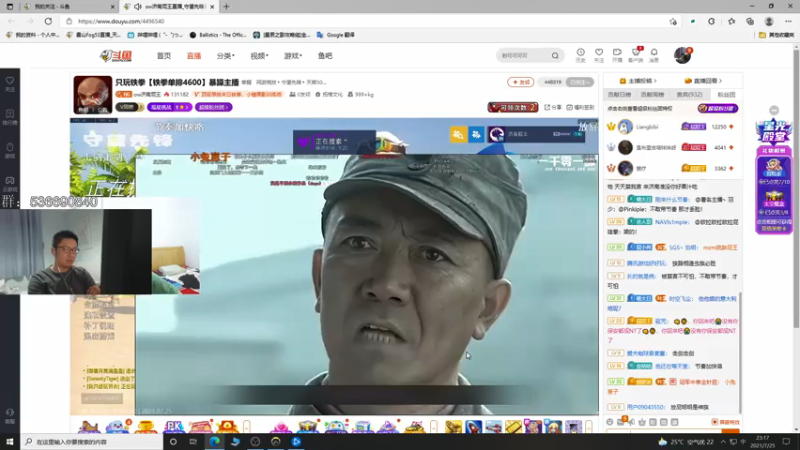Switch to the 粉丝团 tab
Screen dimensions: 800x450
(x=726, y=94)
